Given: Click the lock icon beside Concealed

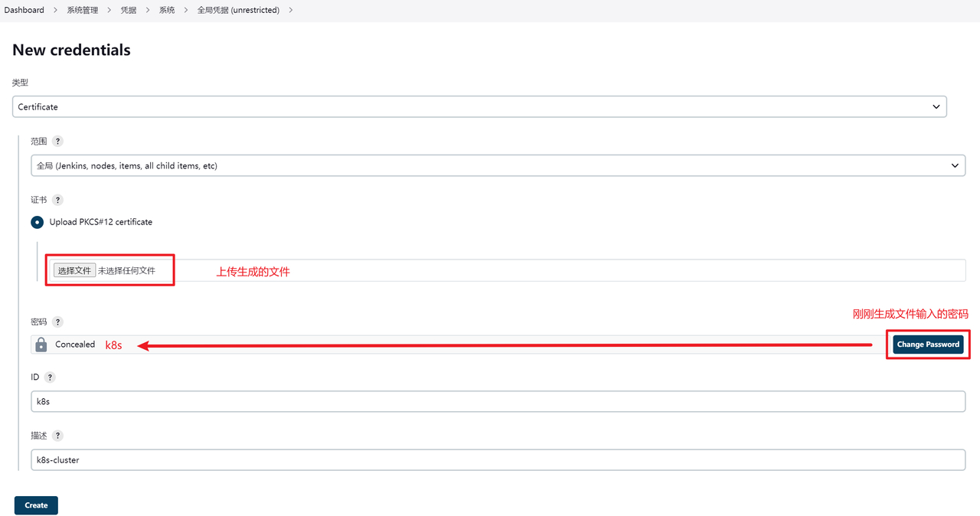Looking at the screenshot, I should 41,345.
